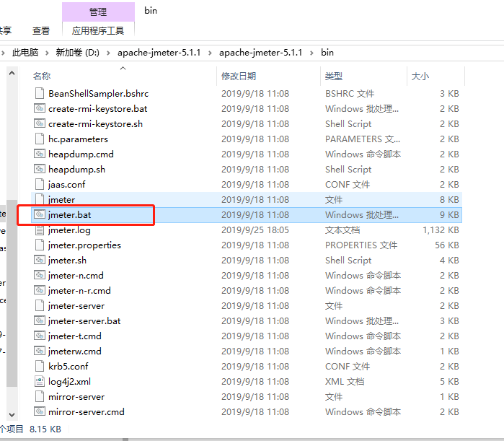Click the extensionless jmeter file icon
This screenshot has width=504, height=441.
point(40,199)
